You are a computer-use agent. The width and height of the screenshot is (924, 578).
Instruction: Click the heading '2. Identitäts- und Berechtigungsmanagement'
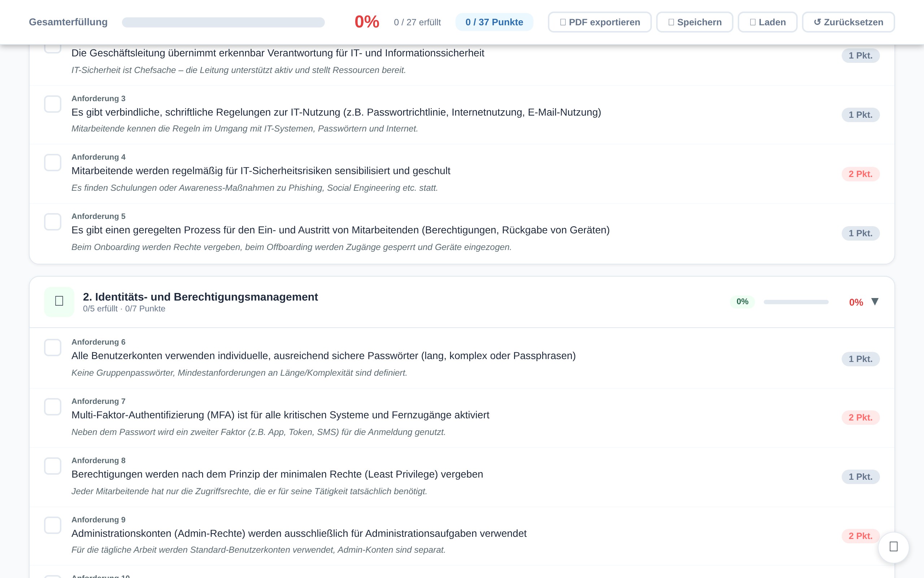[200, 297]
